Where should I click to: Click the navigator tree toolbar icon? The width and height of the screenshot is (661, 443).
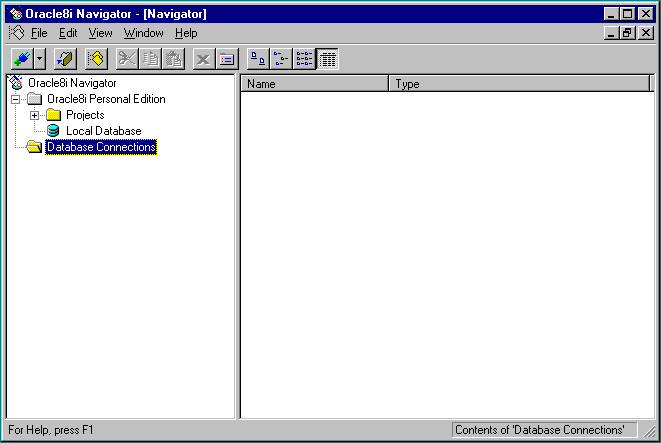point(96,59)
